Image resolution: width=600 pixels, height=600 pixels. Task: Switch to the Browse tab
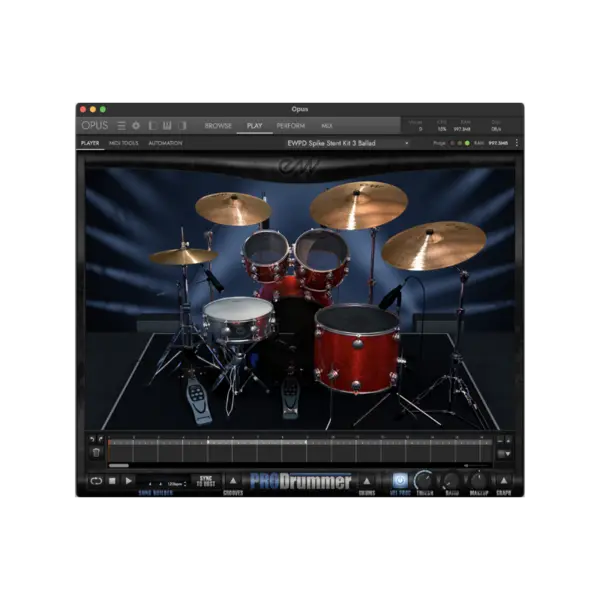click(218, 126)
